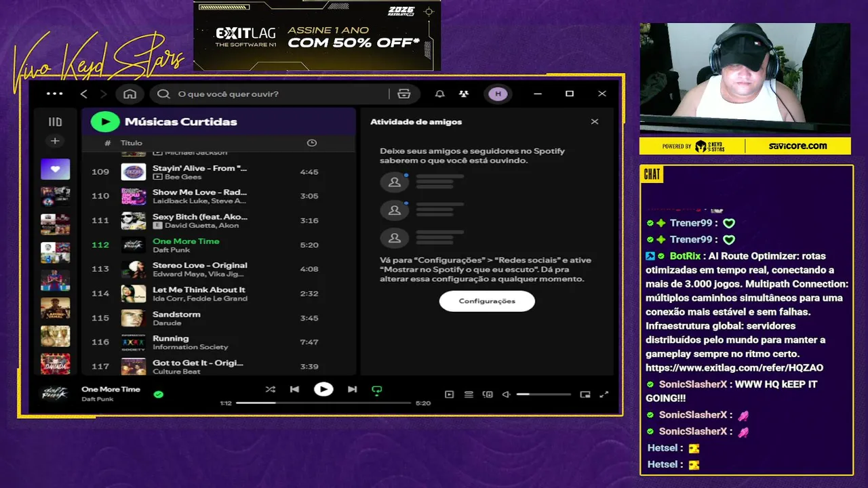Click on the song progress bar
Screen dimensions: 868x488
click(323, 403)
